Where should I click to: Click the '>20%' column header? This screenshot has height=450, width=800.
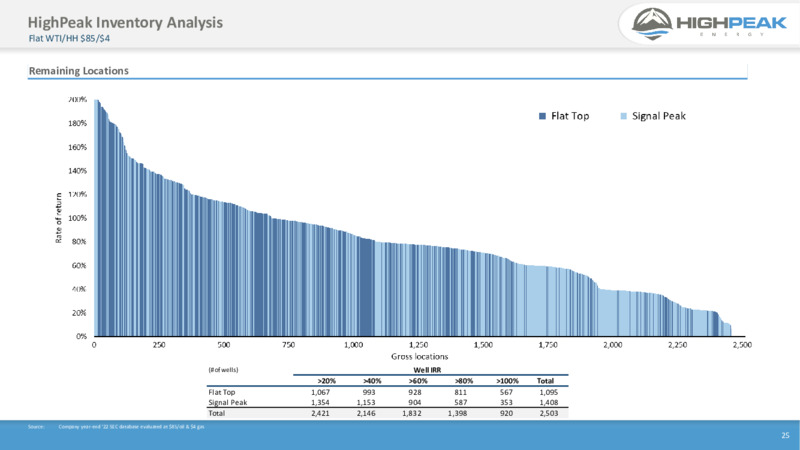coord(327,381)
